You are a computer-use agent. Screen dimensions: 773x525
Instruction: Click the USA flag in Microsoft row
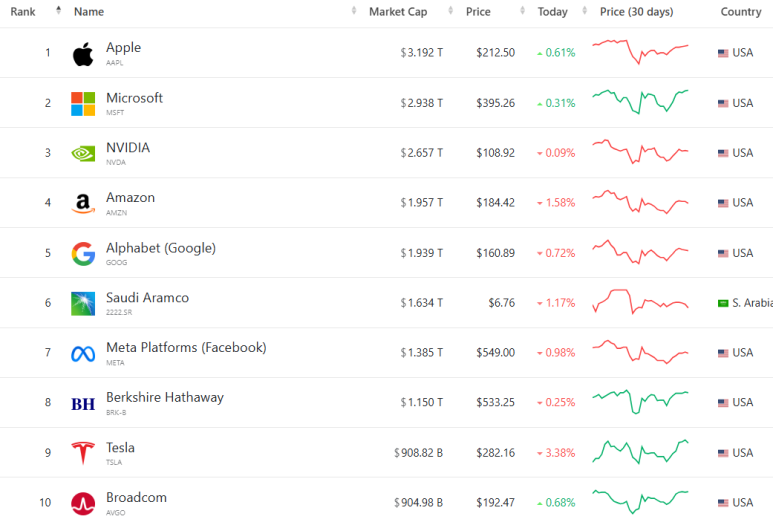pyautogui.click(x=723, y=103)
